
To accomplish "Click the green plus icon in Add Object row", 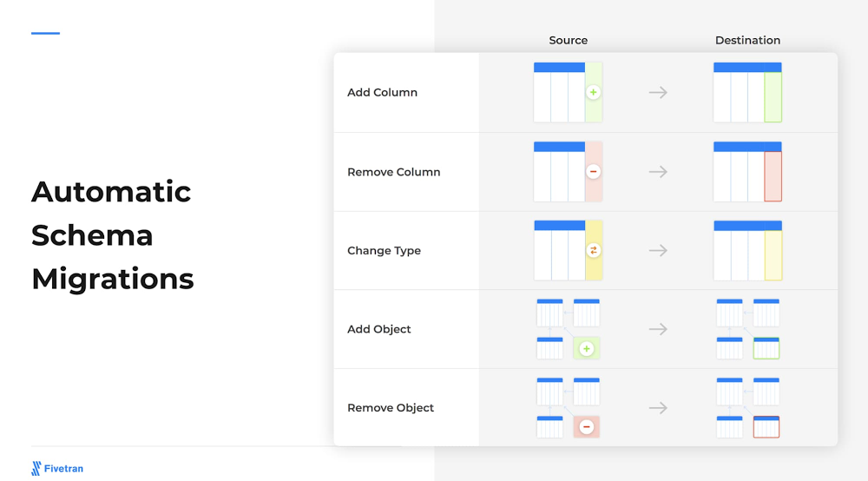I will (x=586, y=349).
